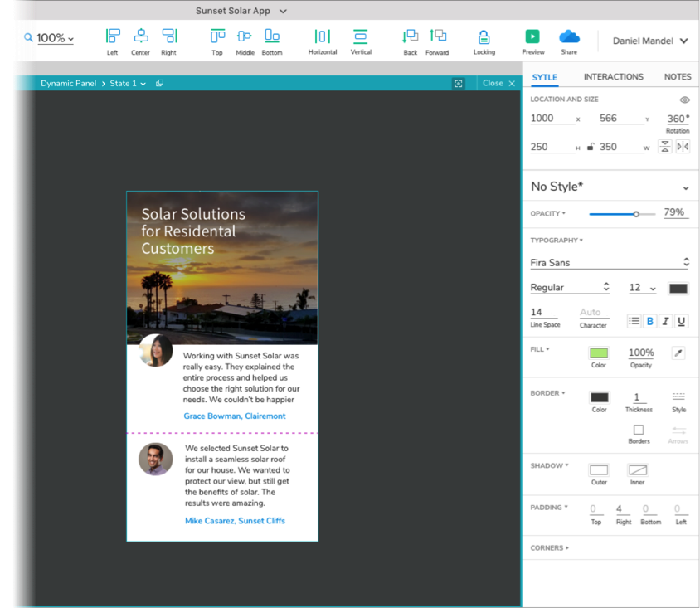The height and width of the screenshot is (608, 700).
Task: Click the X location field showing 1000
Action: tap(552, 119)
